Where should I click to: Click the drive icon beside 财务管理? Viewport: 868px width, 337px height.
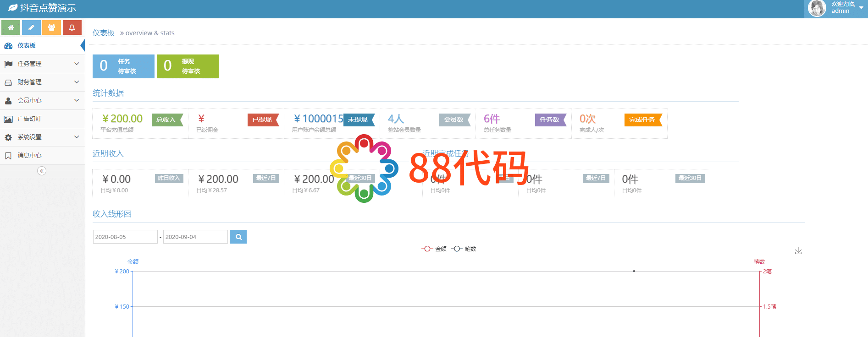[8, 82]
